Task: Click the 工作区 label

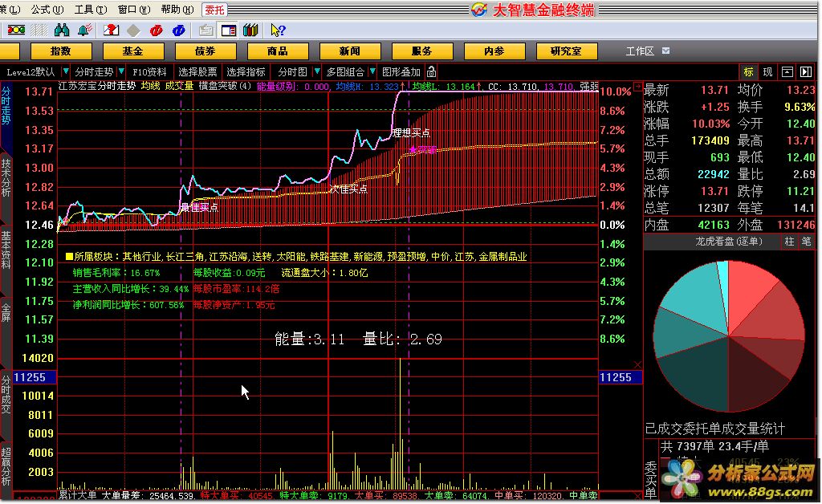Action: click(x=640, y=51)
